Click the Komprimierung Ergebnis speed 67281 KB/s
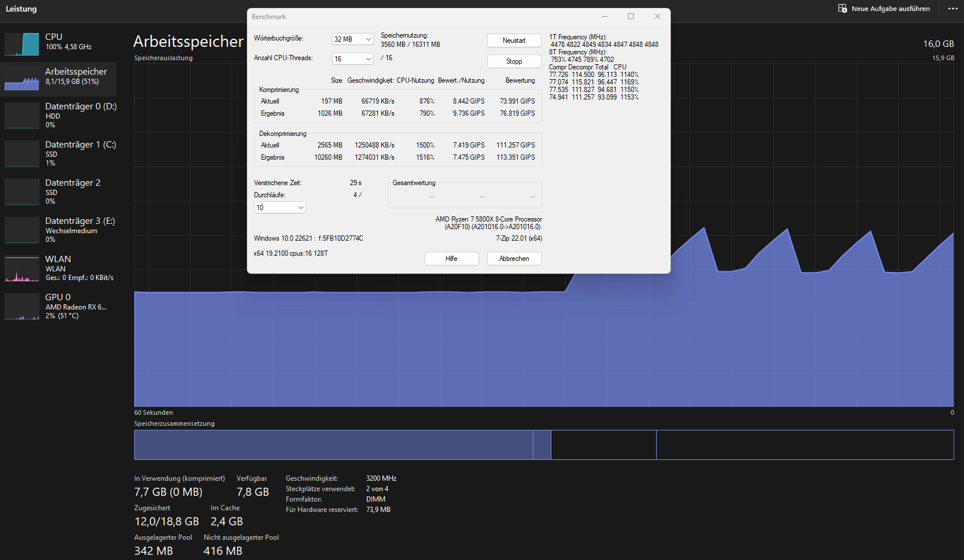The height and width of the screenshot is (560, 964). (378, 113)
